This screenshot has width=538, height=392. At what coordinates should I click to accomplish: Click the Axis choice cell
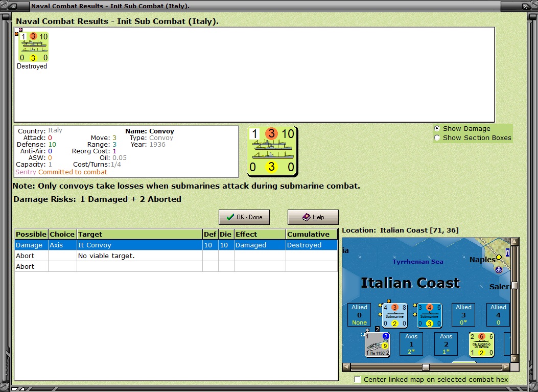pyautogui.click(x=62, y=245)
